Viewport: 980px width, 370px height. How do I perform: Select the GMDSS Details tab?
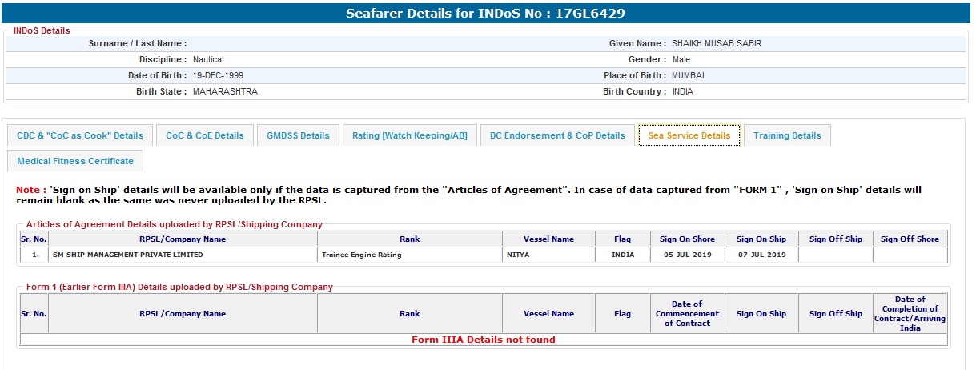[298, 135]
